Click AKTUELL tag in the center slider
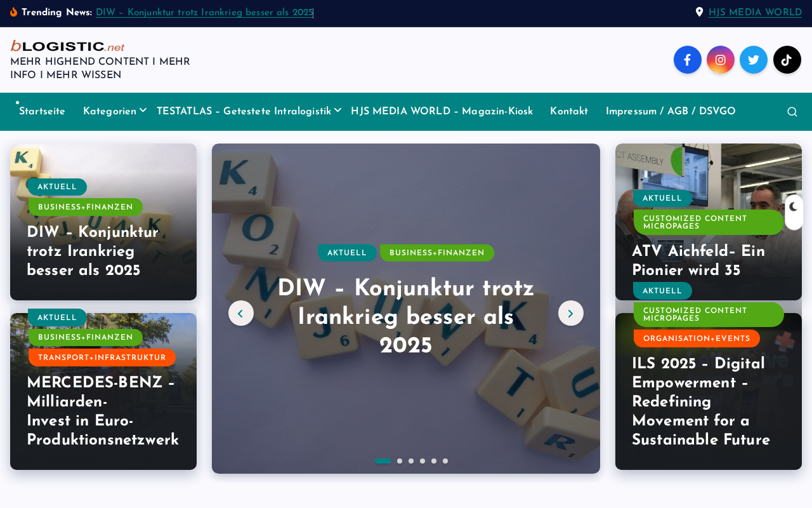 tap(347, 253)
